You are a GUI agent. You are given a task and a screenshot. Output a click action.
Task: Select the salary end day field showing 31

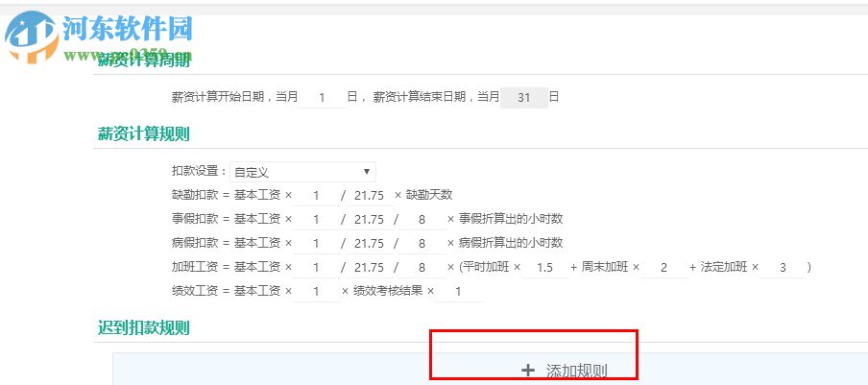524,97
